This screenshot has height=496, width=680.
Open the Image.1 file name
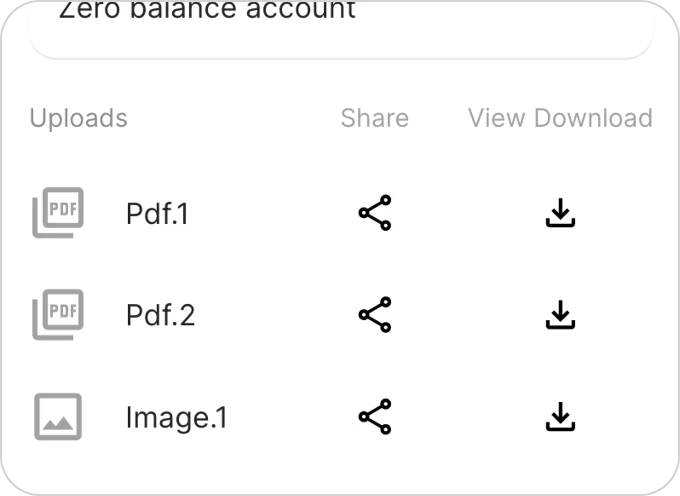177,418
